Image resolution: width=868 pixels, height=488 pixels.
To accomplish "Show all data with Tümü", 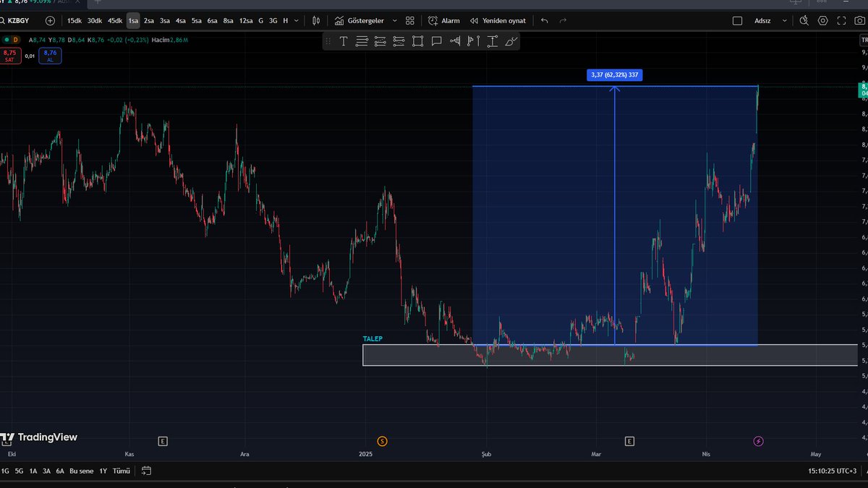I will coord(121,471).
